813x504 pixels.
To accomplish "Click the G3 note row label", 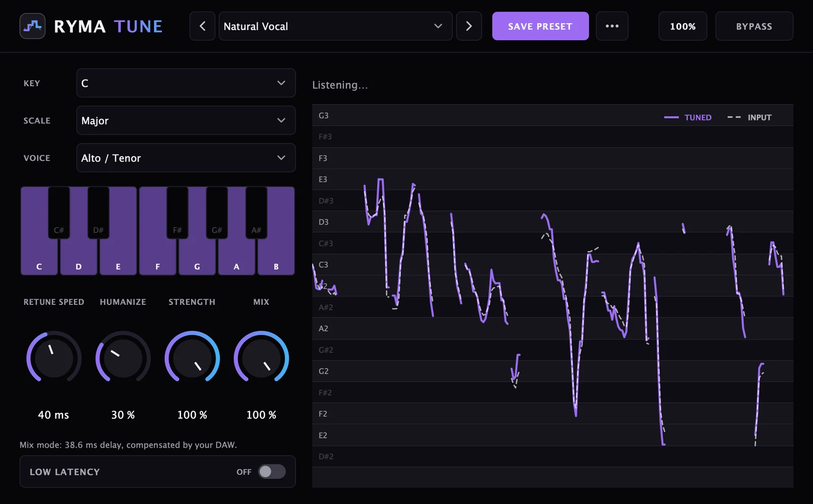I will point(324,115).
